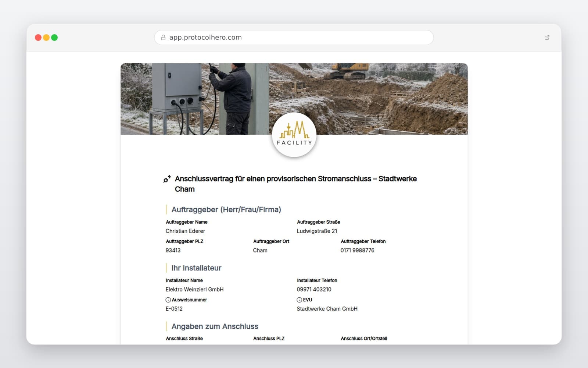Click the info icon next to Ausweisnummer
Image resolution: width=588 pixels, height=368 pixels.
click(x=168, y=300)
